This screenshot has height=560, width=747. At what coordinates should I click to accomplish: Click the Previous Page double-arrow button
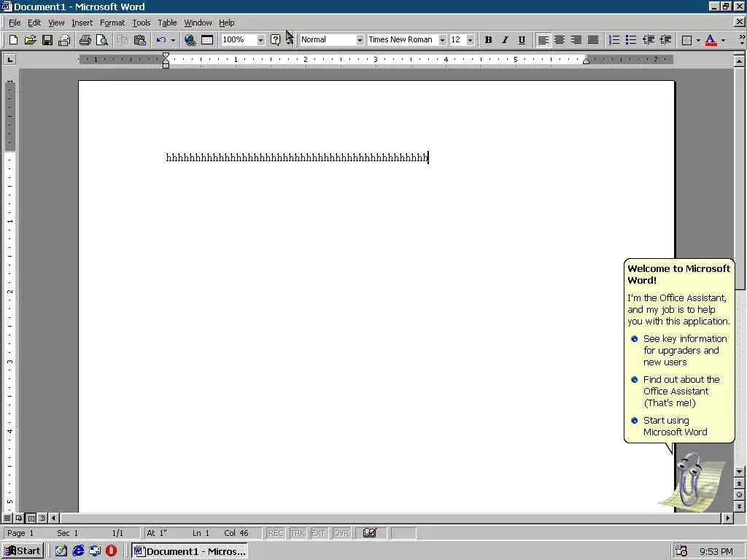pyautogui.click(x=740, y=483)
